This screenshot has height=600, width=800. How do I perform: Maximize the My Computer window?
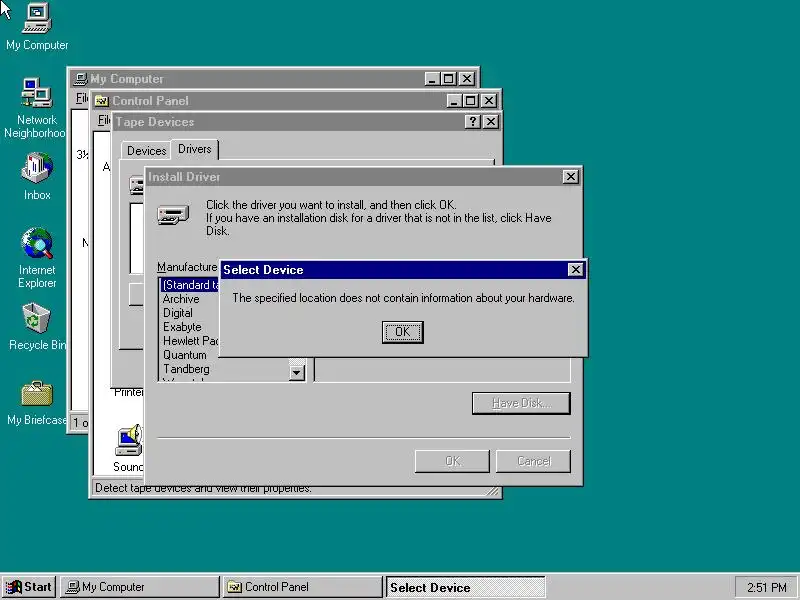pos(449,79)
